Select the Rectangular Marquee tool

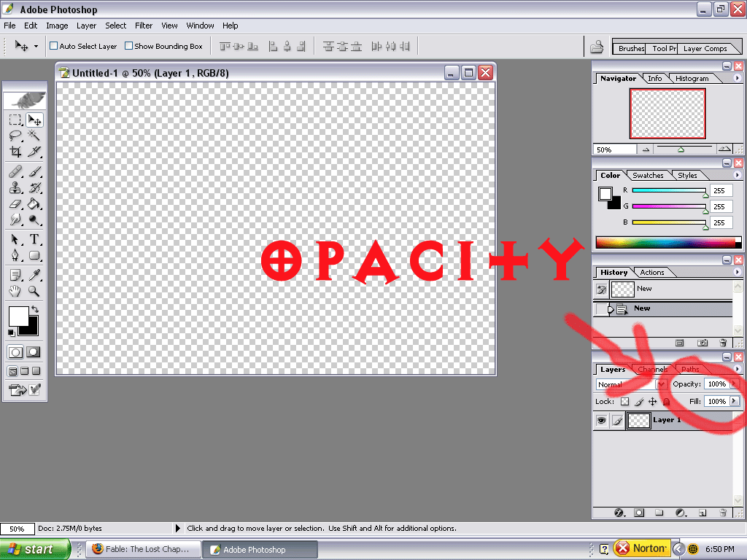pos(15,120)
